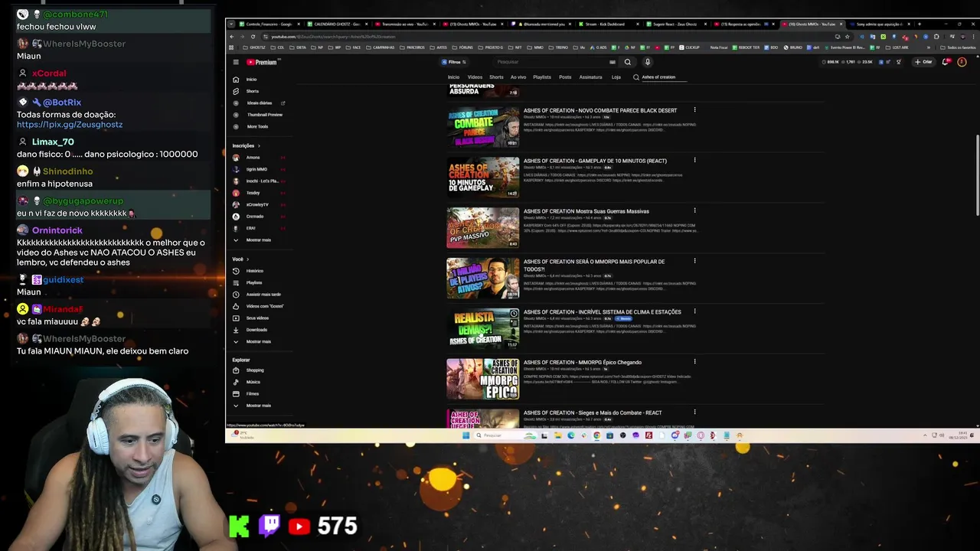Open Downloads in the sidebar
The height and width of the screenshot is (551, 980).
[x=256, y=330]
